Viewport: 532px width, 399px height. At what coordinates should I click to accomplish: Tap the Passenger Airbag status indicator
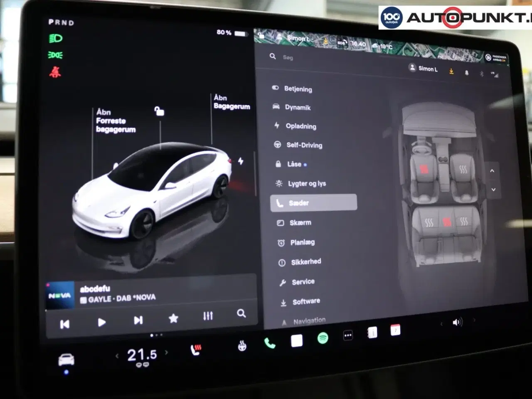(x=496, y=58)
